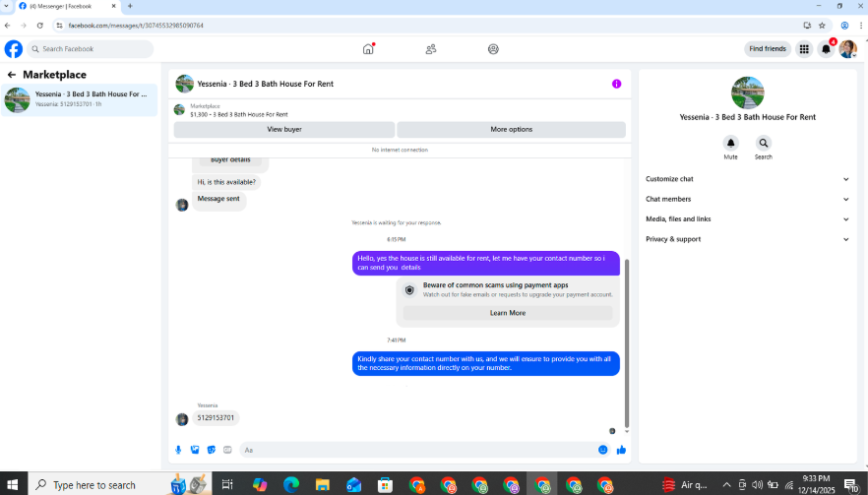The width and height of the screenshot is (868, 495).
Task: Click Learn More on scam warning
Action: [x=508, y=313]
